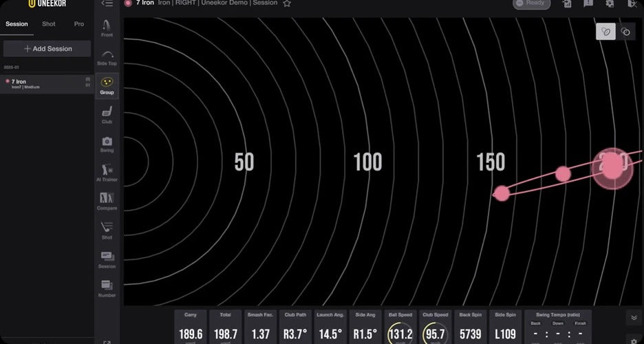Image resolution: width=644 pixels, height=344 pixels.
Task: Open the Pro tab
Action: (79, 24)
